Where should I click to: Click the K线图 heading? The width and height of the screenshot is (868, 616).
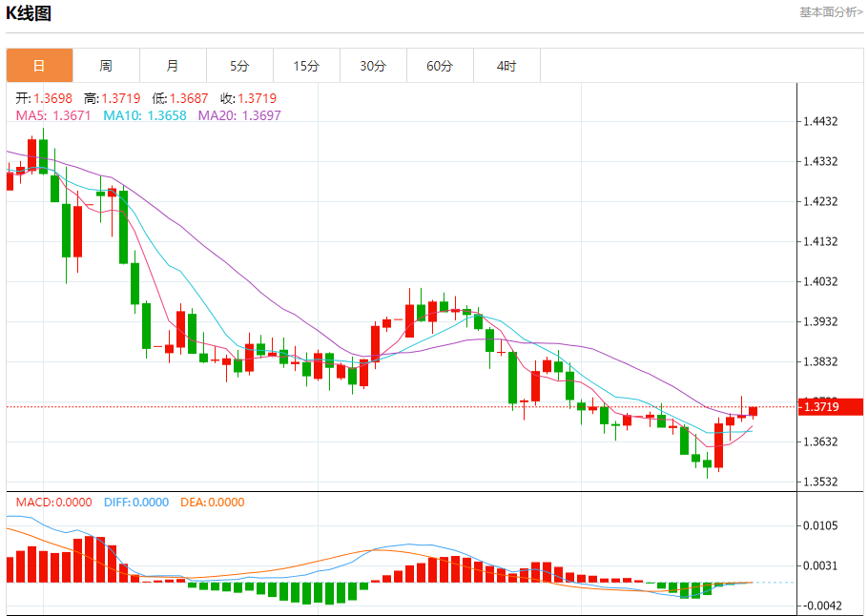[29, 12]
